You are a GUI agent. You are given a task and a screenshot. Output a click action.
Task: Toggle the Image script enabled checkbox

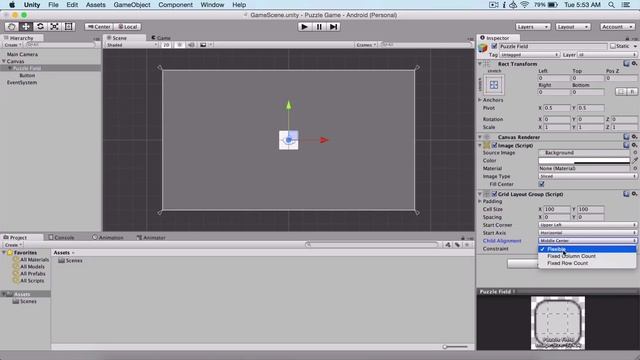[494, 145]
